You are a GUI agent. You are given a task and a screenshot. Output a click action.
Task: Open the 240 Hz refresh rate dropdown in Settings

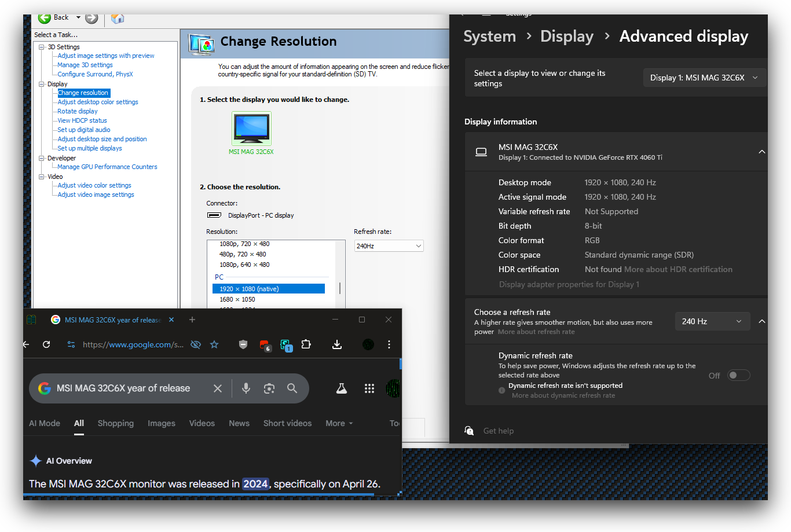[712, 321]
